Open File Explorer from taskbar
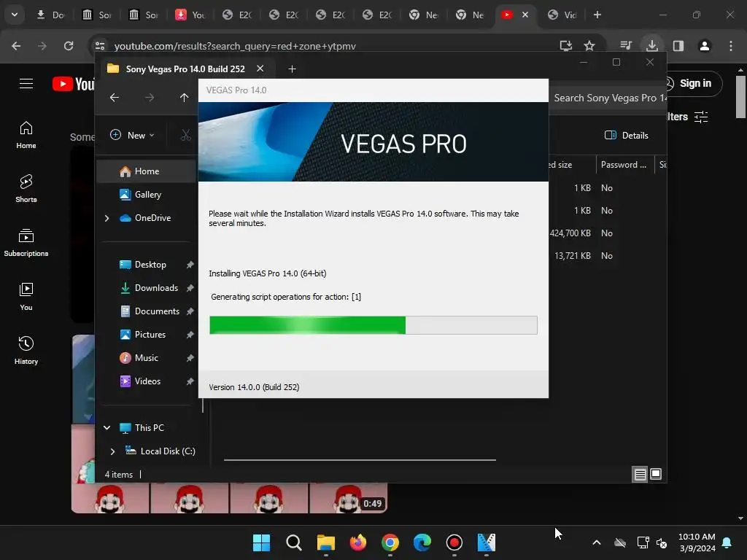Image resolution: width=747 pixels, height=560 pixels. [326, 542]
